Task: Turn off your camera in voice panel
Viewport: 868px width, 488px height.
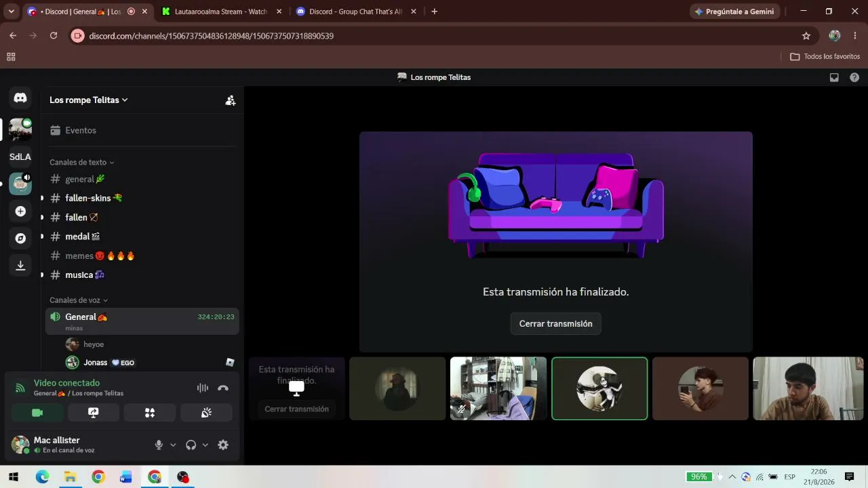Action: coord(37,412)
